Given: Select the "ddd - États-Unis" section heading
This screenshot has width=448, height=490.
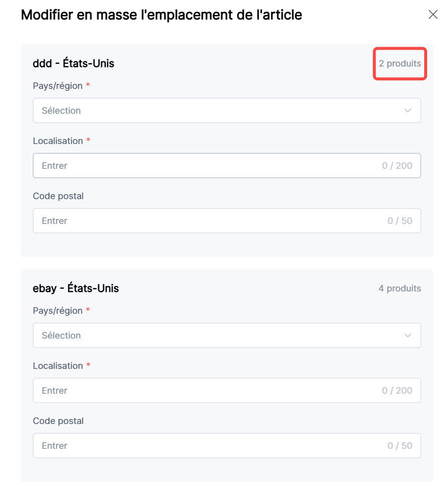Looking at the screenshot, I should pos(73,64).
